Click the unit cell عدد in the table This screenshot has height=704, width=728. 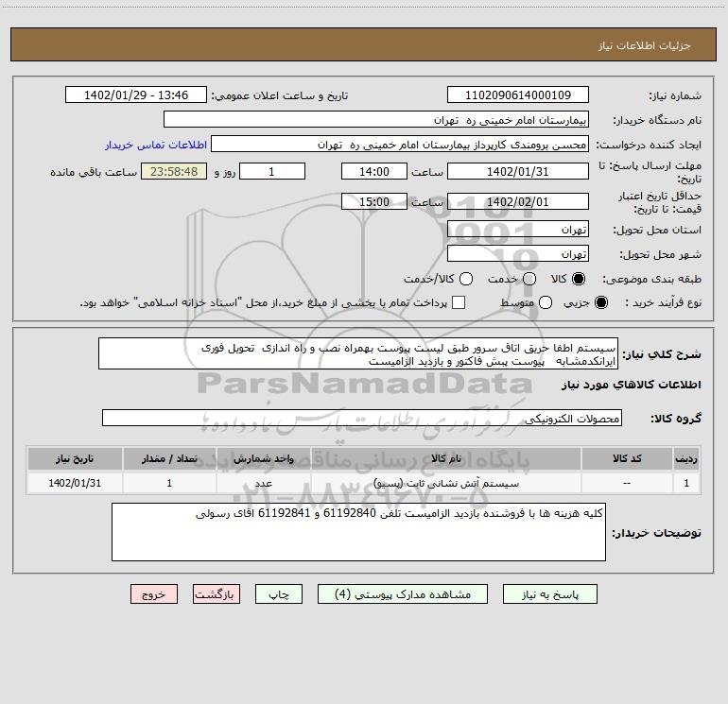pos(263,483)
